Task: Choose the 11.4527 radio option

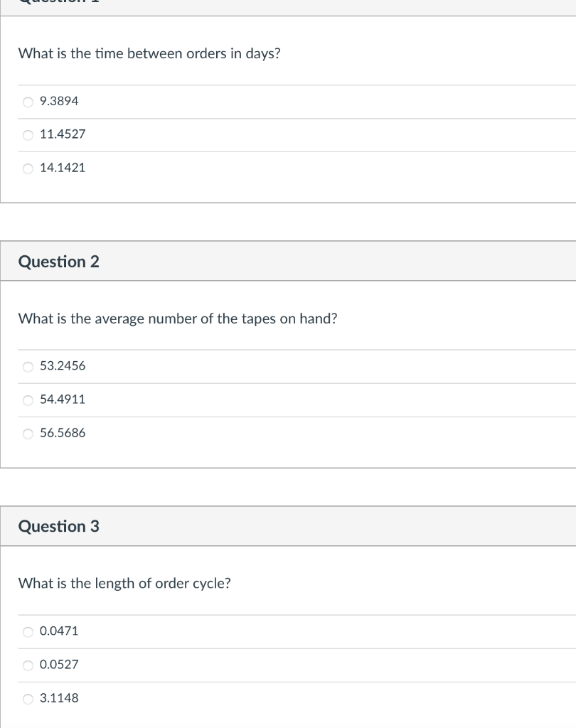Action: (x=28, y=135)
